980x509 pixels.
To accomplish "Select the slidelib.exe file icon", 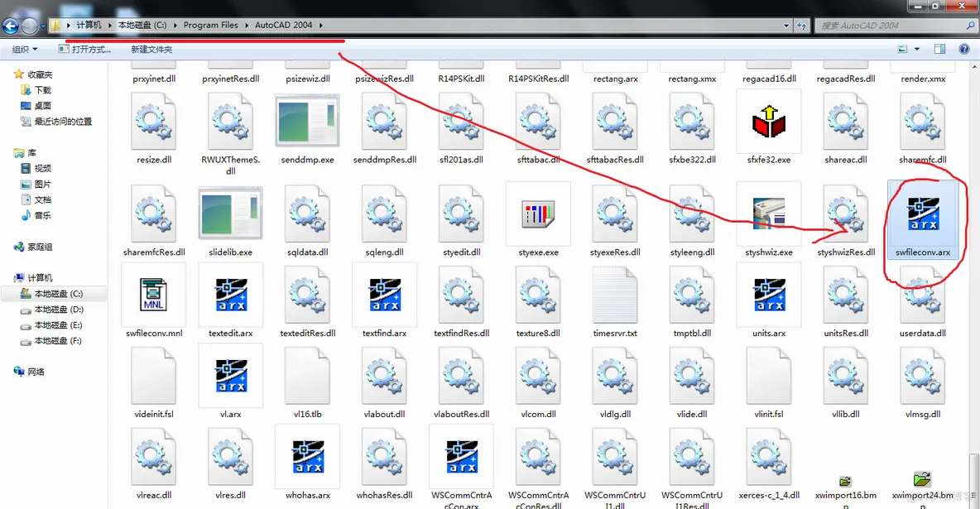I will [x=231, y=214].
